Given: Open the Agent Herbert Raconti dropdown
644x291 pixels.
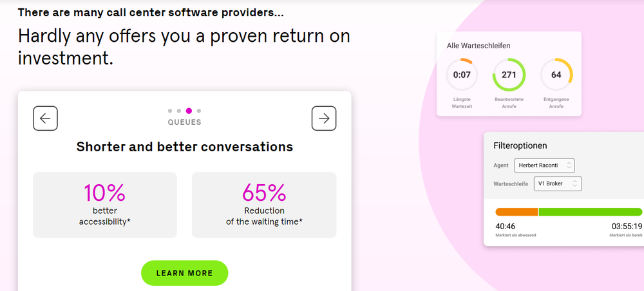Looking at the screenshot, I should (544, 165).
